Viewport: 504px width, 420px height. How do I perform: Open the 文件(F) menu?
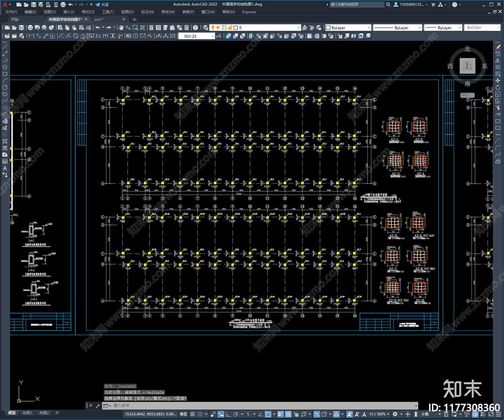pyautogui.click(x=11, y=12)
